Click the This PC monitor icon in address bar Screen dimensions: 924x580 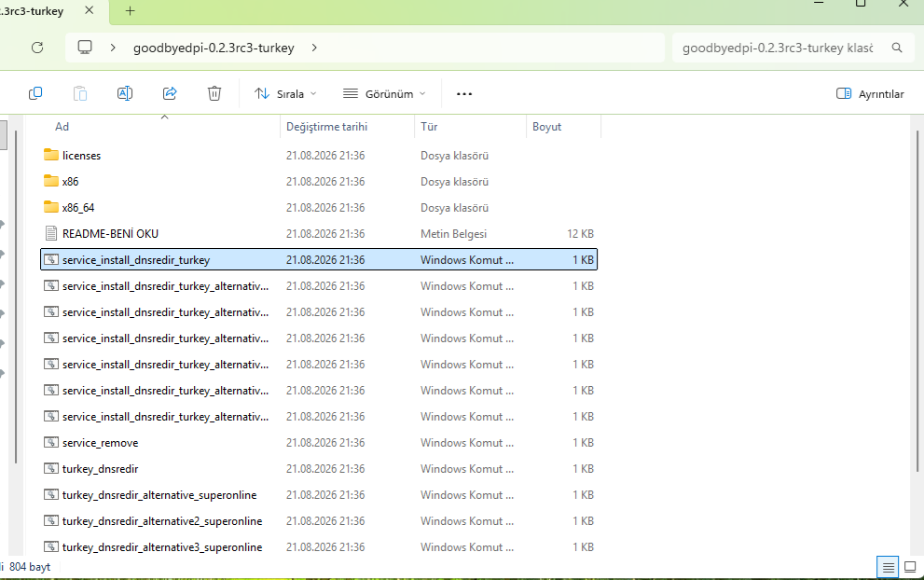(85, 48)
